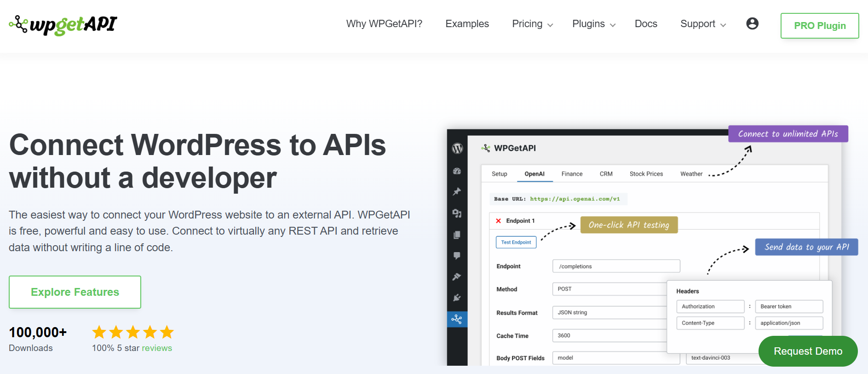
Task: Select the OpenAI tab
Action: (x=535, y=174)
